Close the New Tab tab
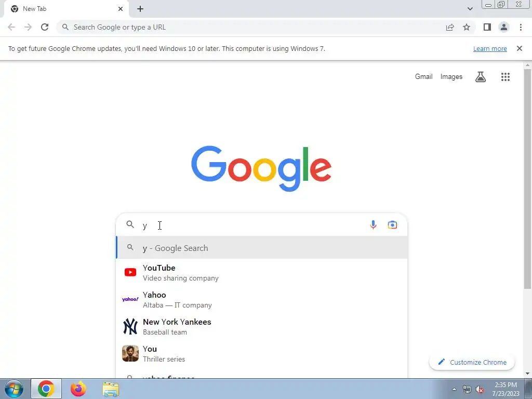 tap(121, 9)
